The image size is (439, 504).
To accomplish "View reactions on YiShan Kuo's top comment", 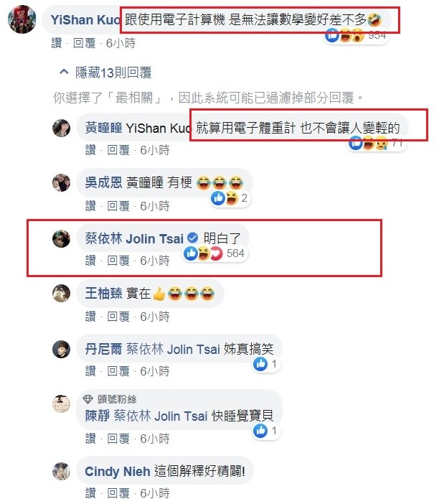I will (x=356, y=34).
